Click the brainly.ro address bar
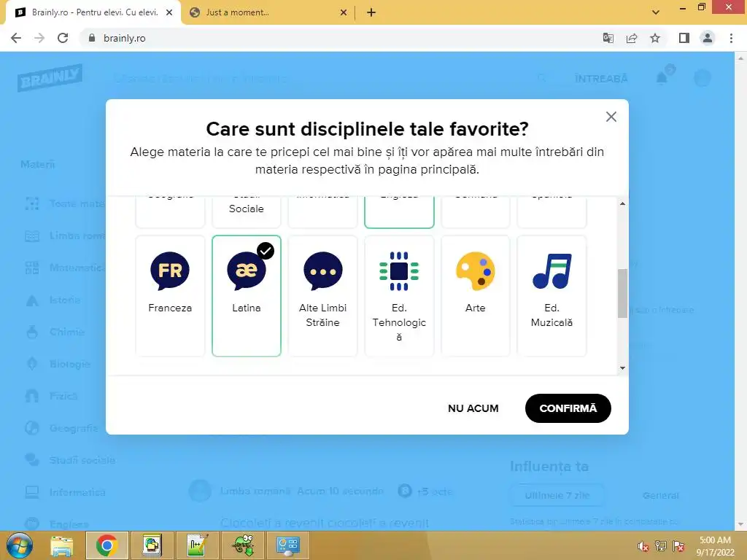The image size is (747, 560). click(338, 38)
